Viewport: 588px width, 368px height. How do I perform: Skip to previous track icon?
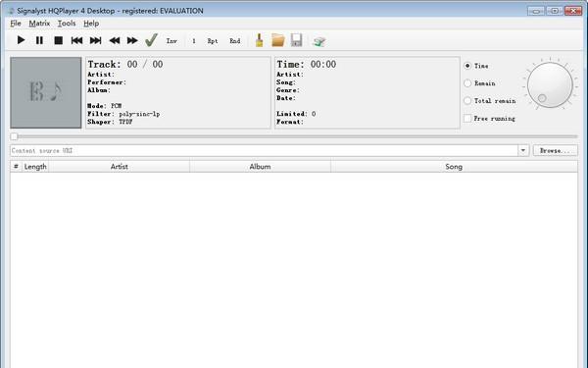point(76,40)
